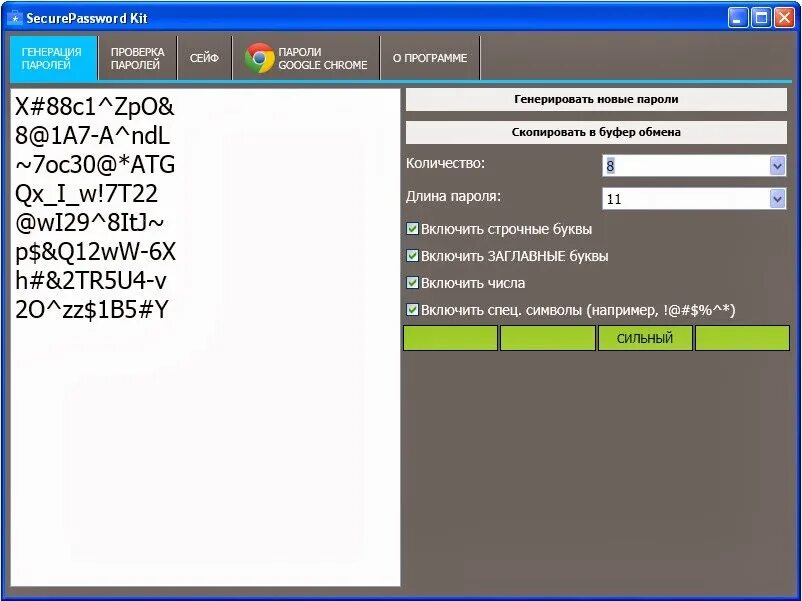Open the СЕЙФ tab

204,58
